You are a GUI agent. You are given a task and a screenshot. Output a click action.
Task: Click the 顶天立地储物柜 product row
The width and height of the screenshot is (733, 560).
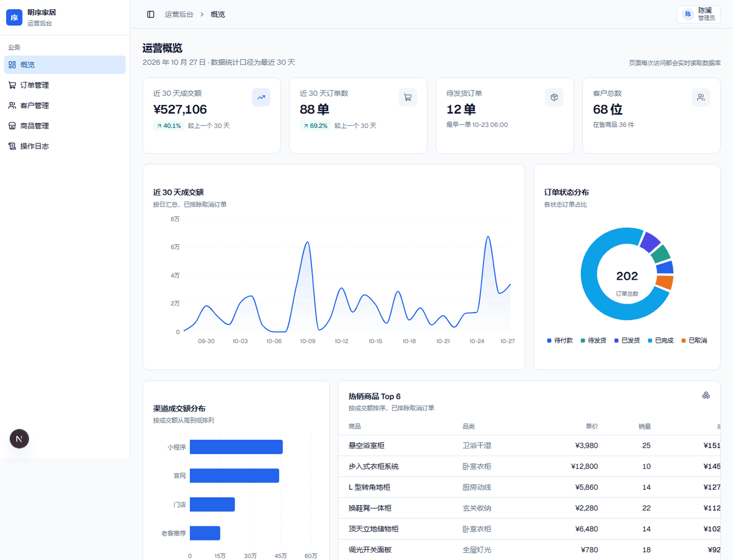coord(529,529)
